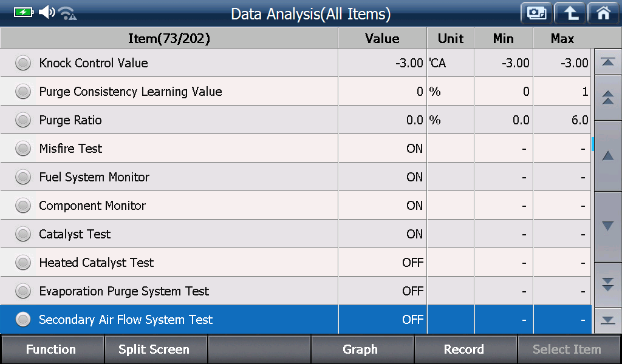Click the page-up double arrow

pos(607,98)
